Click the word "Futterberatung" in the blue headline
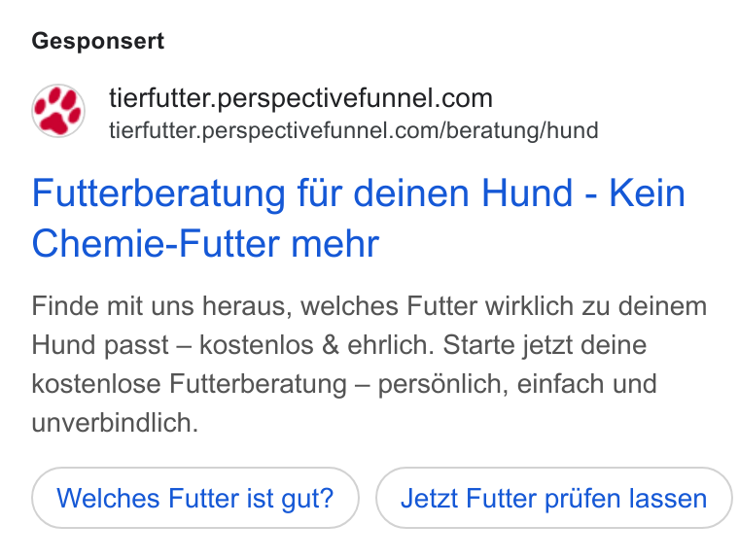 point(158,192)
